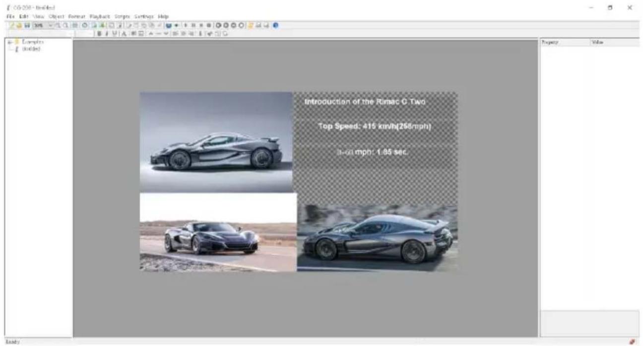The height and width of the screenshot is (346, 644).
Task: Select the front-view car on road image
Action: coord(218,232)
